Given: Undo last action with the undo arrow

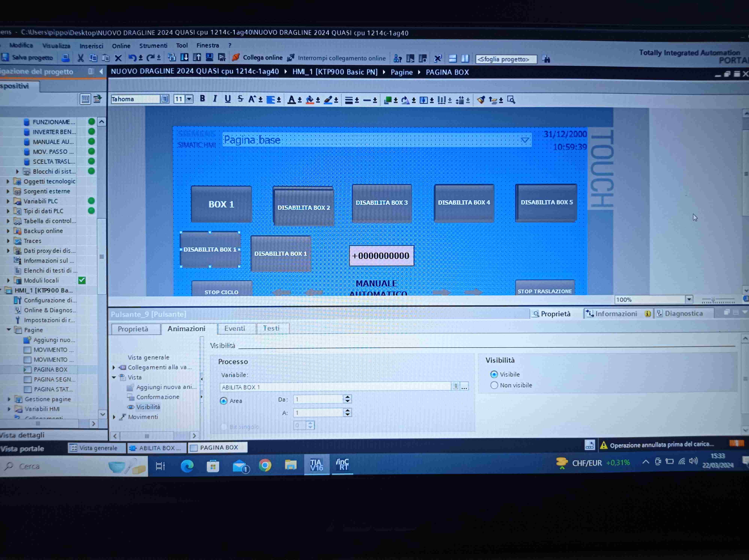Looking at the screenshot, I should 132,58.
